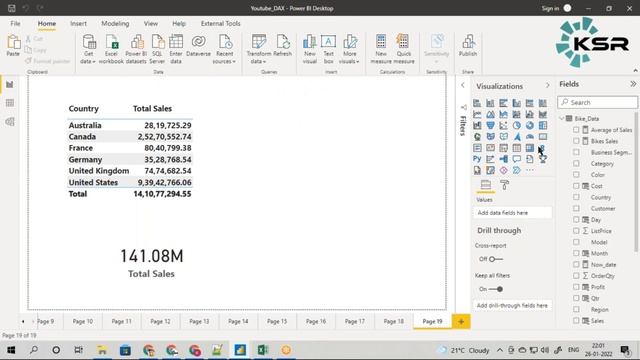Image resolution: width=640 pixels, height=360 pixels.
Task: Switch to Page 14 tab
Action: [238, 321]
